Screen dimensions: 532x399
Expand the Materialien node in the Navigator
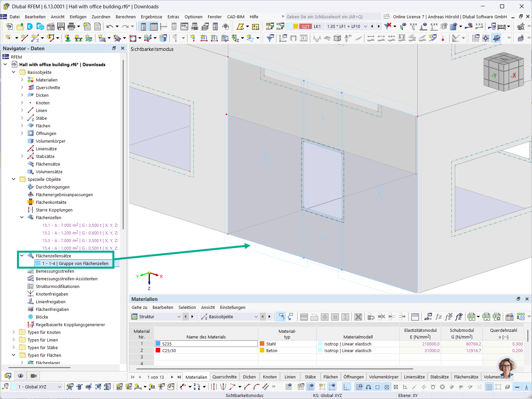click(22, 80)
